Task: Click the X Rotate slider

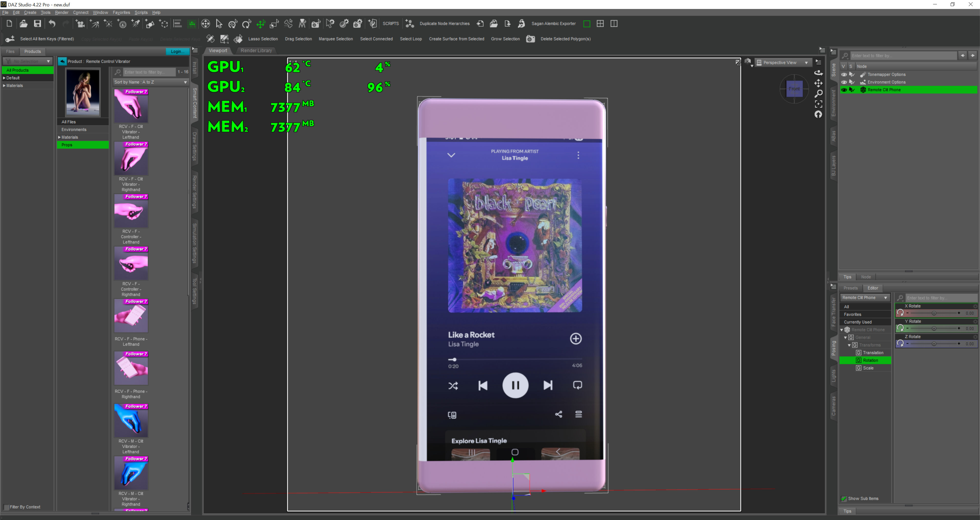Action: [934, 313]
